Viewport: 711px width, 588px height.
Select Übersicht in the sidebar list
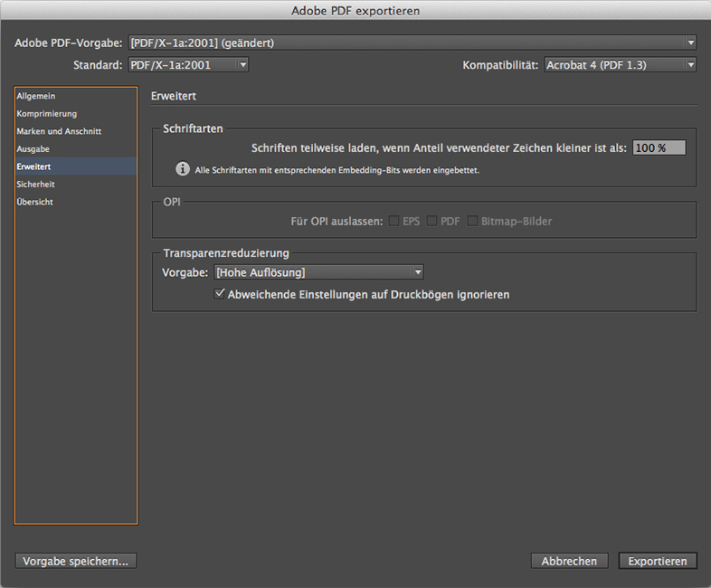pos(76,202)
